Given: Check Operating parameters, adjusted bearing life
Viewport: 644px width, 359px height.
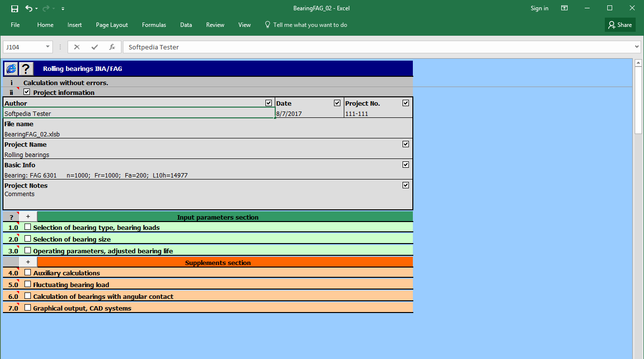Looking at the screenshot, I should point(27,250).
